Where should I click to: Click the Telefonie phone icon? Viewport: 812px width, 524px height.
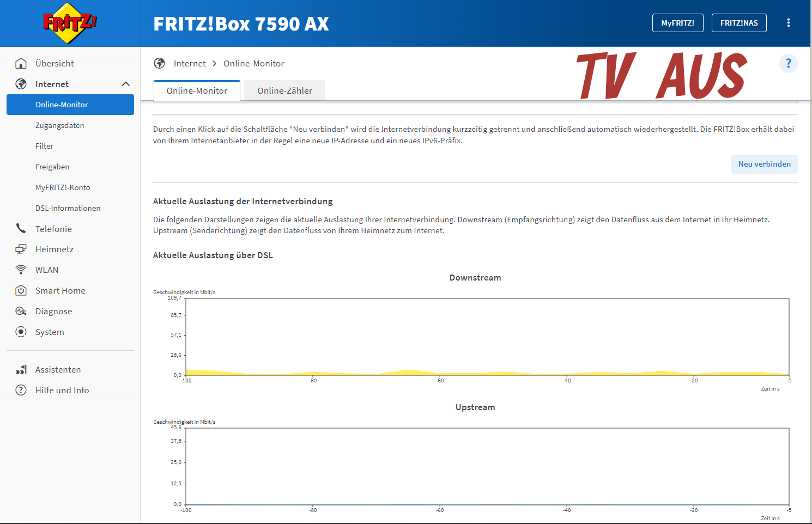tap(21, 228)
